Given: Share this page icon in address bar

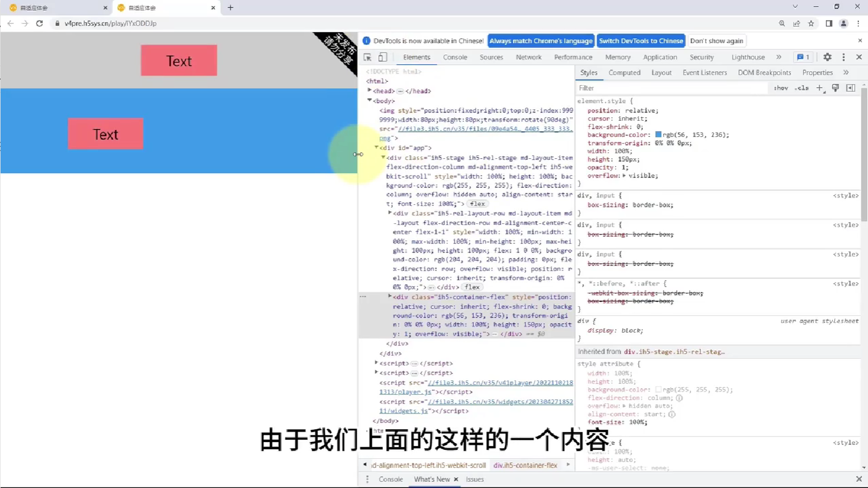Looking at the screenshot, I should click(796, 24).
